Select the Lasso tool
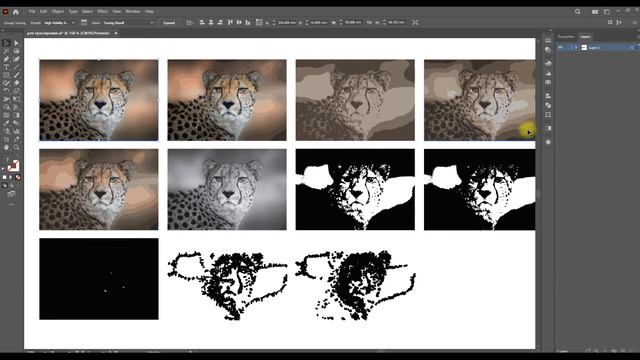The image size is (640, 360). tap(16, 51)
